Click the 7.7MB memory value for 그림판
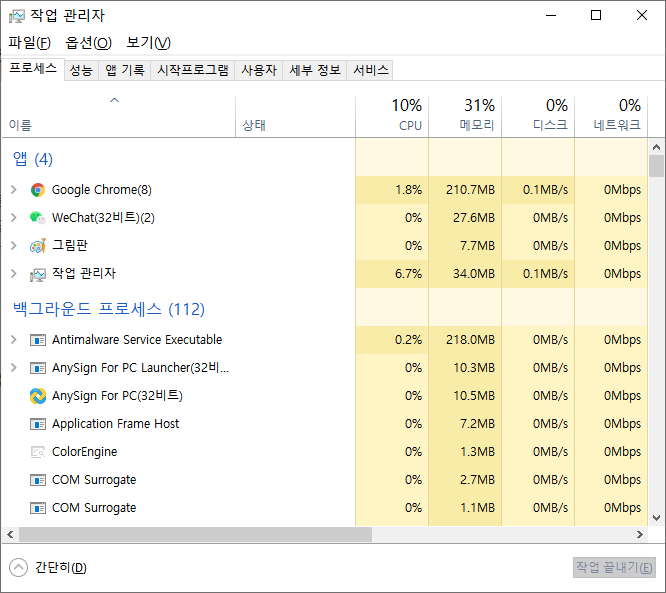Screen dimensions: 666x593 click(x=477, y=246)
